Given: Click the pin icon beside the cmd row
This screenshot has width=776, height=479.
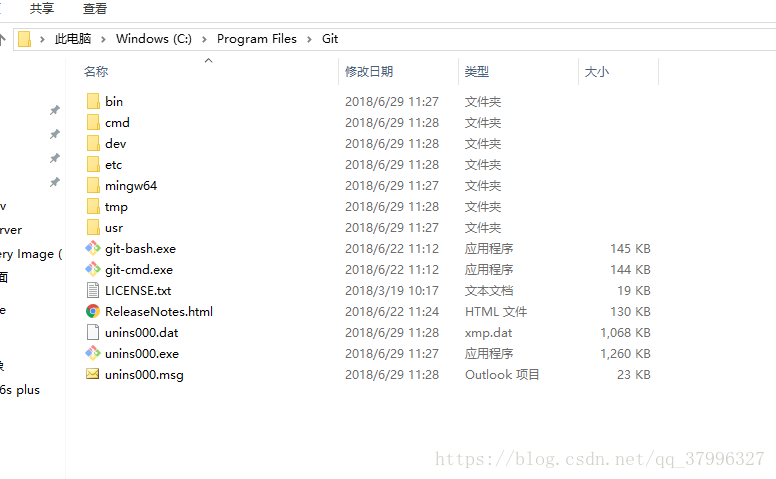Looking at the screenshot, I should pos(54,134).
